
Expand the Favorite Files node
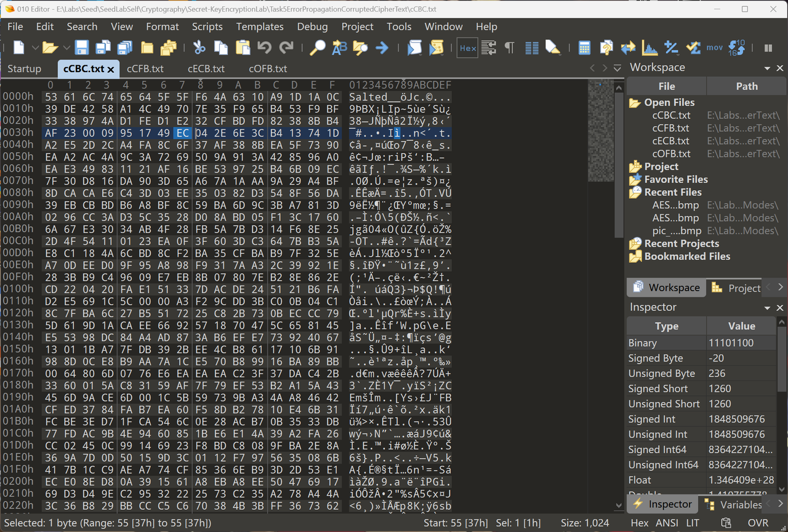[x=676, y=179]
